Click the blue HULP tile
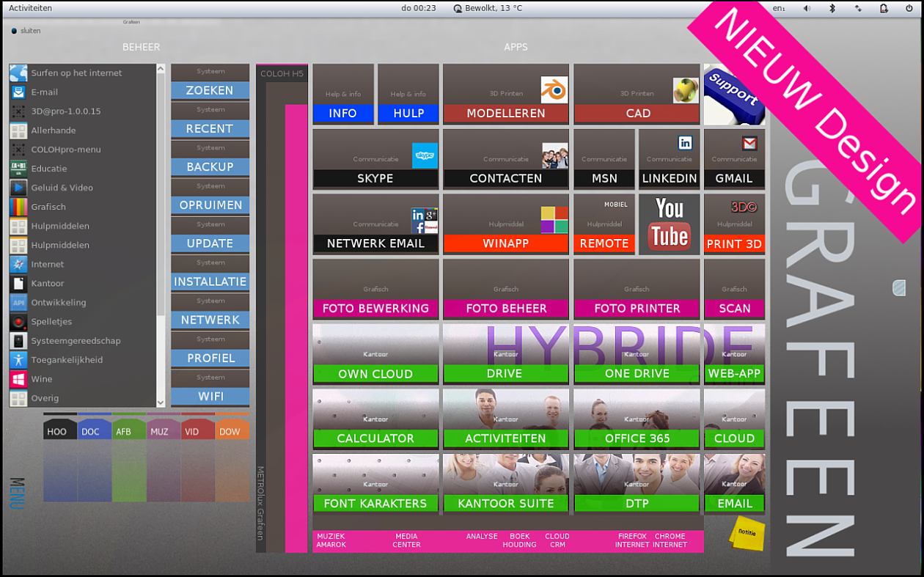The width and height of the screenshot is (924, 577). 408,94
